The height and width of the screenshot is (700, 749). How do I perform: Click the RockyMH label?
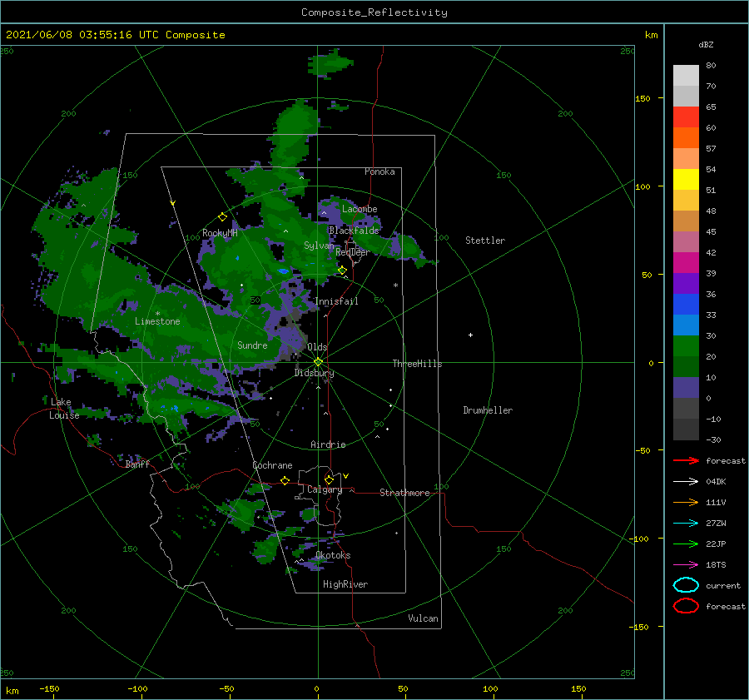pos(220,233)
